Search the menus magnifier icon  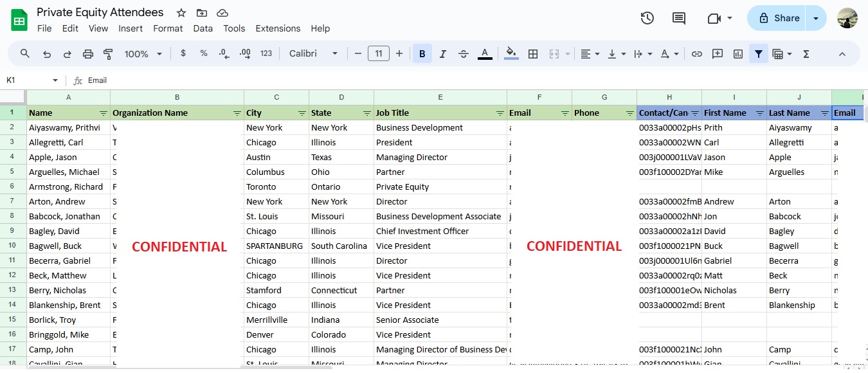coord(25,53)
